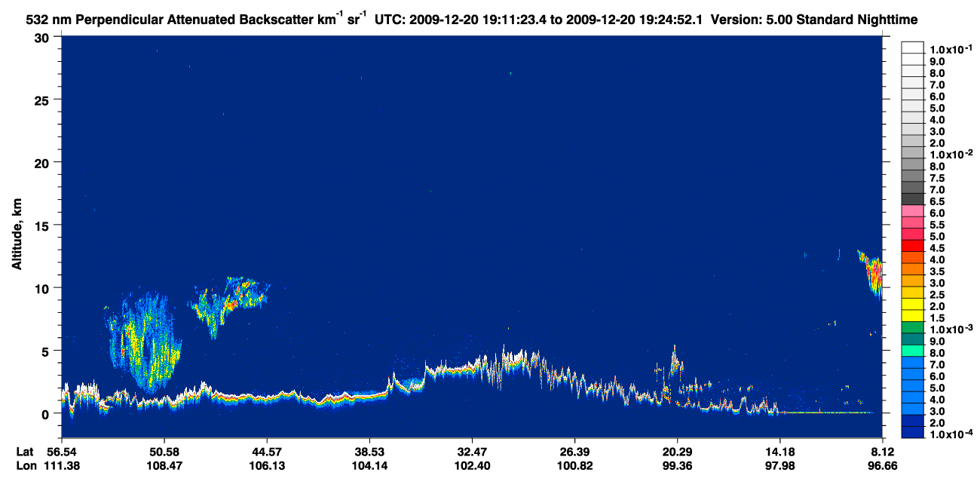This screenshot has width=980, height=503.
Task: Click latitude value 44.57
Action: 266,452
